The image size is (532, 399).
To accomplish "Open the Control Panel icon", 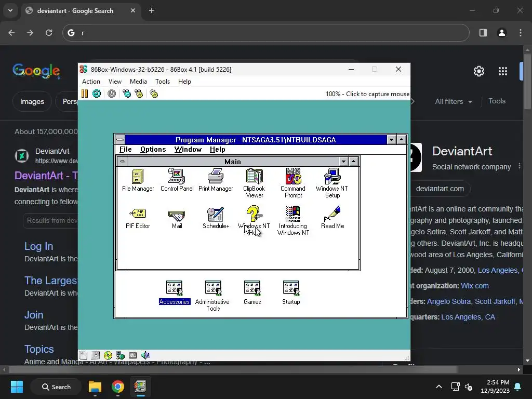I will pyautogui.click(x=177, y=180).
